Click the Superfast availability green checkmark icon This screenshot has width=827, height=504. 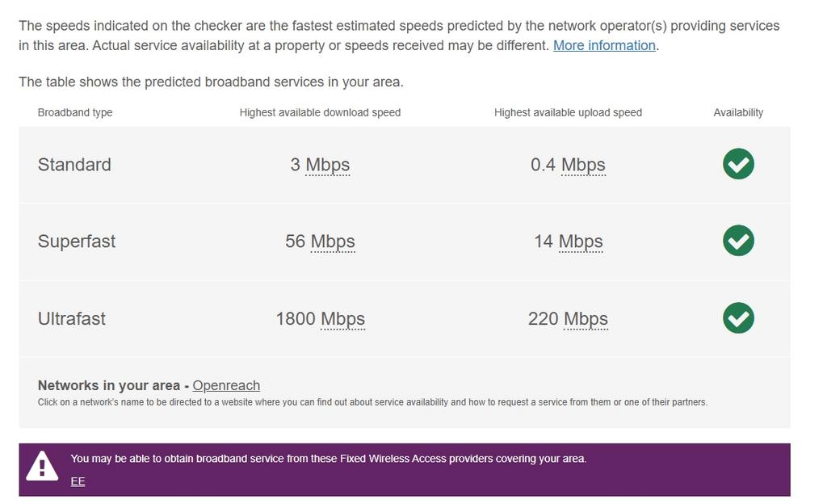738,241
